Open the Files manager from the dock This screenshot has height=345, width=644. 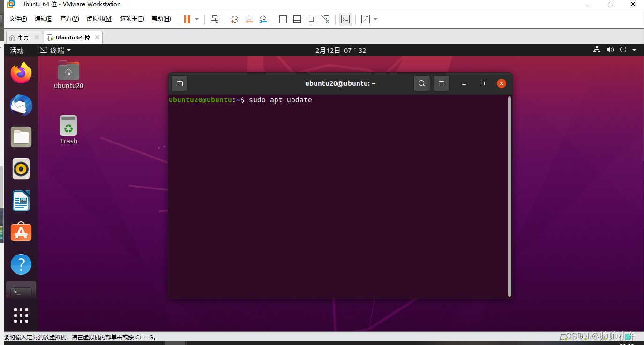[21, 137]
